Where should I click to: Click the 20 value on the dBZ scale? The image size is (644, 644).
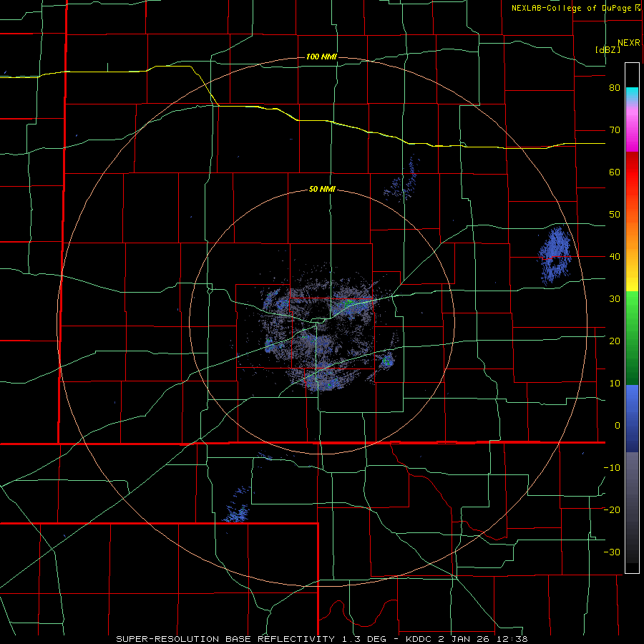click(615, 341)
